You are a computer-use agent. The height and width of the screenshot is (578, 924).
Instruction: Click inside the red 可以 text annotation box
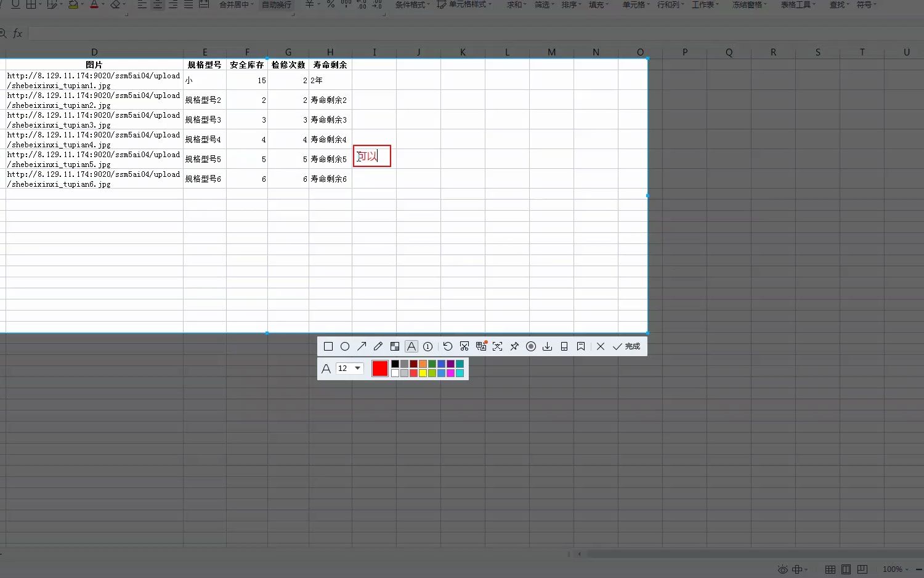coord(372,156)
